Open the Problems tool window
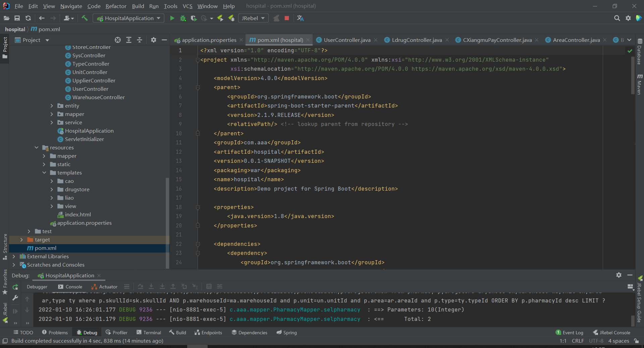This screenshot has width=644, height=348. 55,333
